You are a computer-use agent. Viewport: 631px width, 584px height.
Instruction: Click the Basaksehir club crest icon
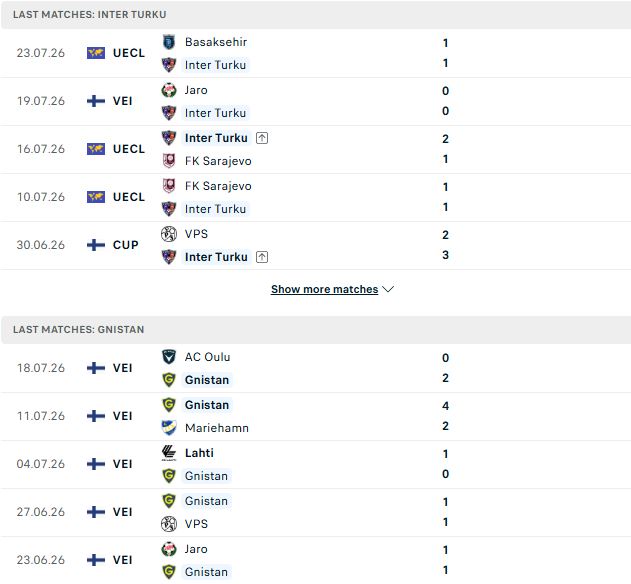coord(169,42)
